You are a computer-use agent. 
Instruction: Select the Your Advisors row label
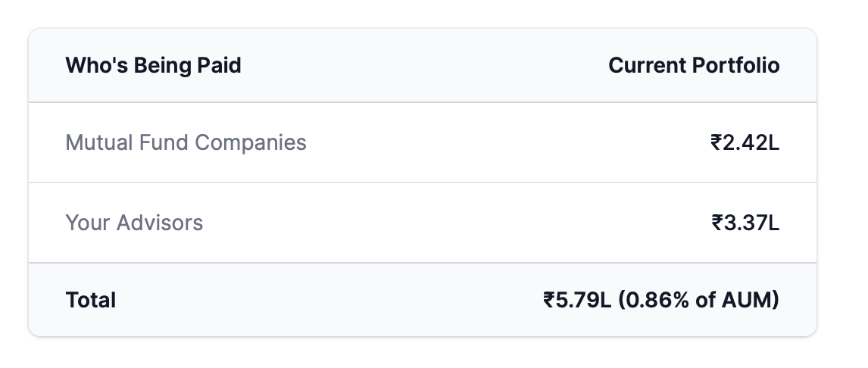[x=135, y=223]
